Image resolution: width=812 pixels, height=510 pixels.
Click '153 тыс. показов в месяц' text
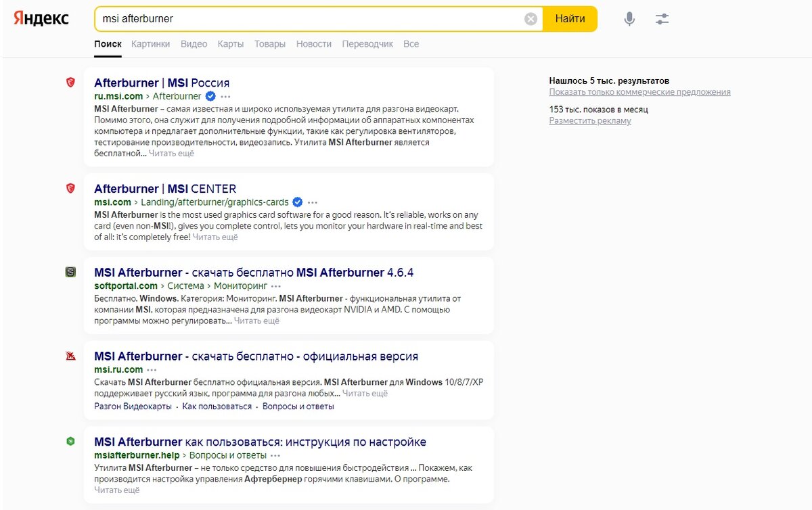point(599,110)
